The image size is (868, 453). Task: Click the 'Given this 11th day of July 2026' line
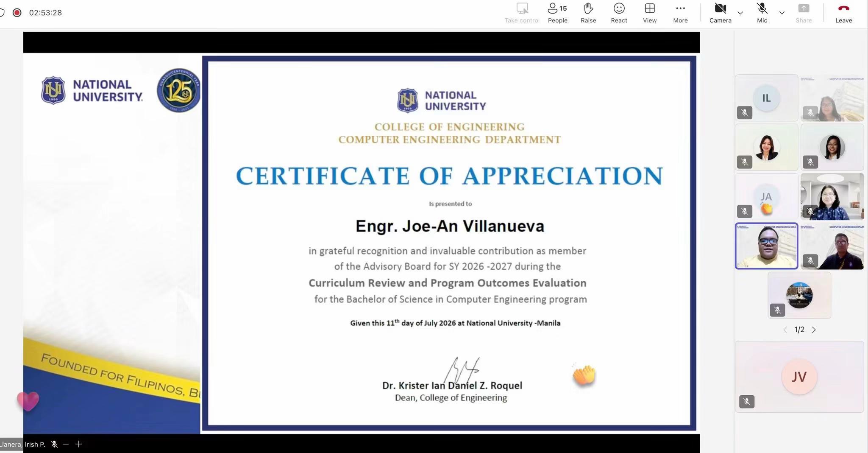pyautogui.click(x=455, y=323)
